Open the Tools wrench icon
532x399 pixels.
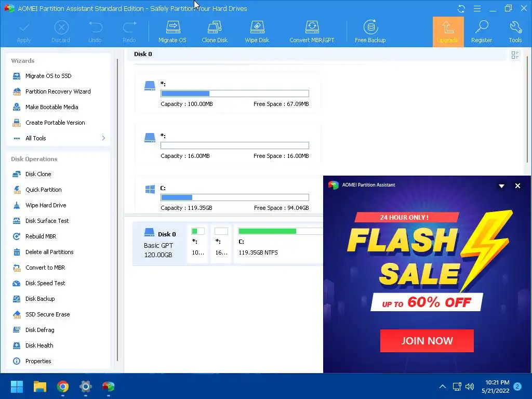515,32
